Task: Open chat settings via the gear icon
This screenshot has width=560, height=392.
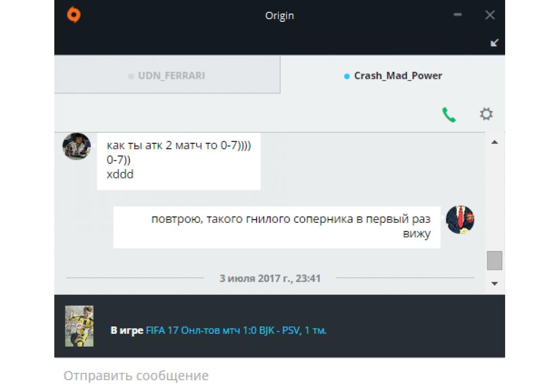Action: 486,114
